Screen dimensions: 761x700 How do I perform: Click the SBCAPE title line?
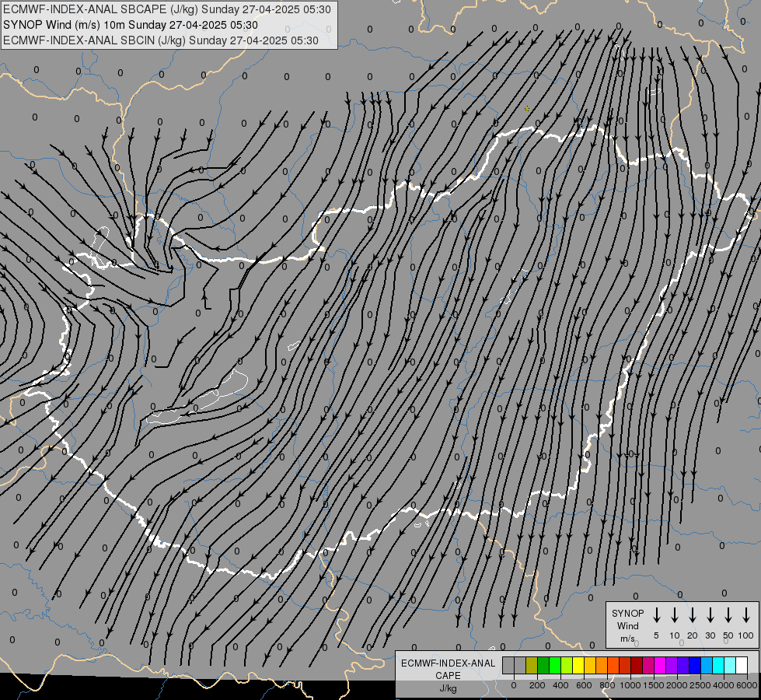pyautogui.click(x=167, y=9)
